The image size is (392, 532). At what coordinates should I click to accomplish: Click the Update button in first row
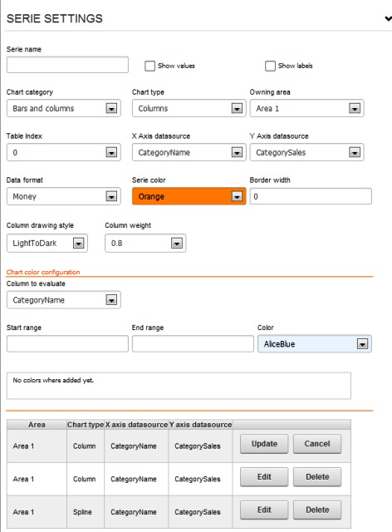tap(264, 444)
